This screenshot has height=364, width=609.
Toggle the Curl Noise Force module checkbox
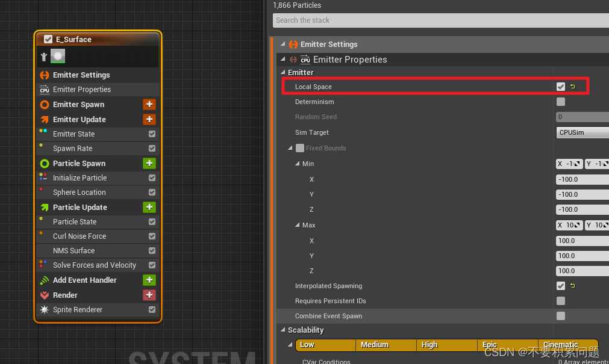(152, 236)
